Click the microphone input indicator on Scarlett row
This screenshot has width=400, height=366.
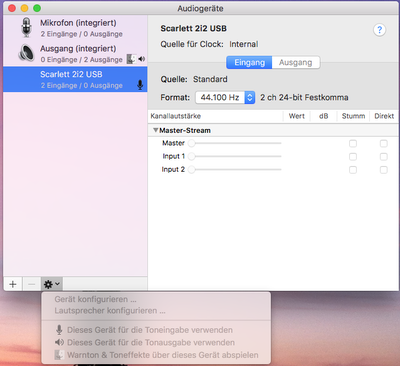[x=140, y=85]
